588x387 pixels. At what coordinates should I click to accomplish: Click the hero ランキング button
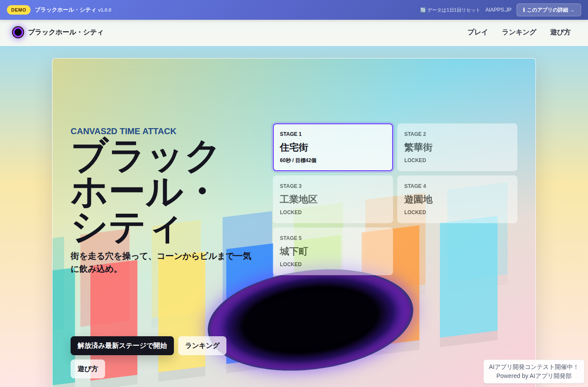click(x=202, y=346)
